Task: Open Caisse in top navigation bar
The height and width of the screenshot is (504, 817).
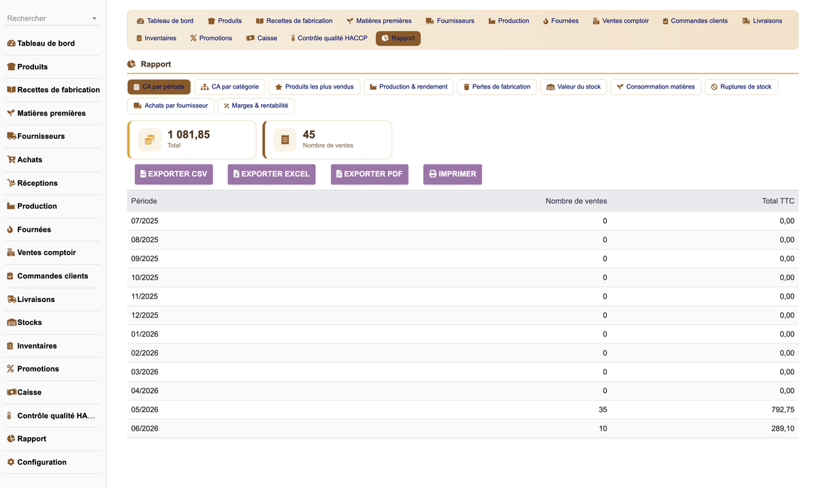Action: [x=261, y=38]
